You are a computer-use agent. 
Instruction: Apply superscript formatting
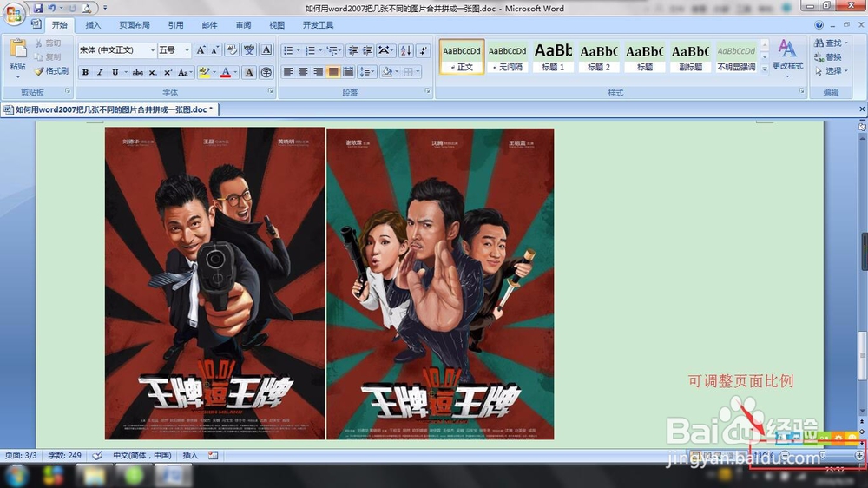[168, 73]
